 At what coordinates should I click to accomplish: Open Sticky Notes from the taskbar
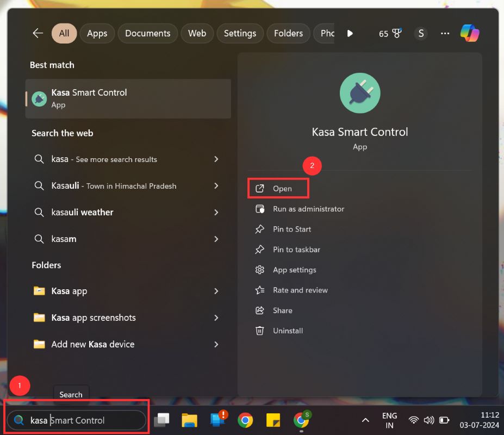[x=273, y=420]
